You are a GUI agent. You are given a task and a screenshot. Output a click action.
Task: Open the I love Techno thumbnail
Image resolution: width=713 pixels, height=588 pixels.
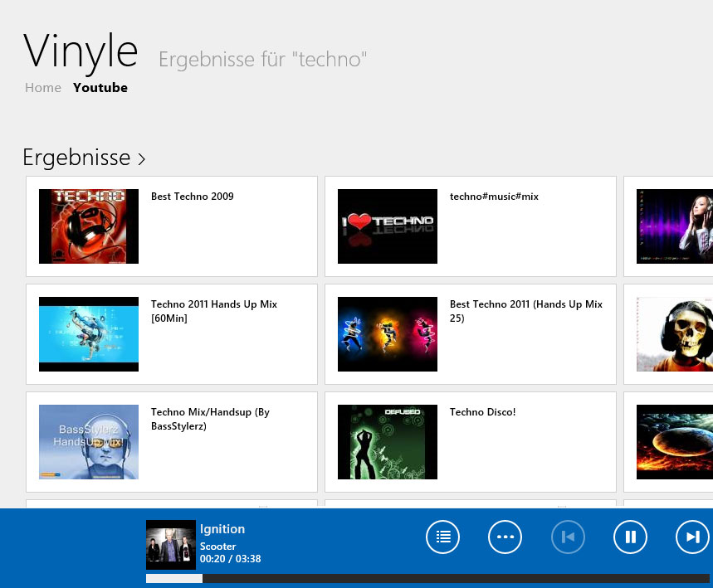tap(388, 226)
